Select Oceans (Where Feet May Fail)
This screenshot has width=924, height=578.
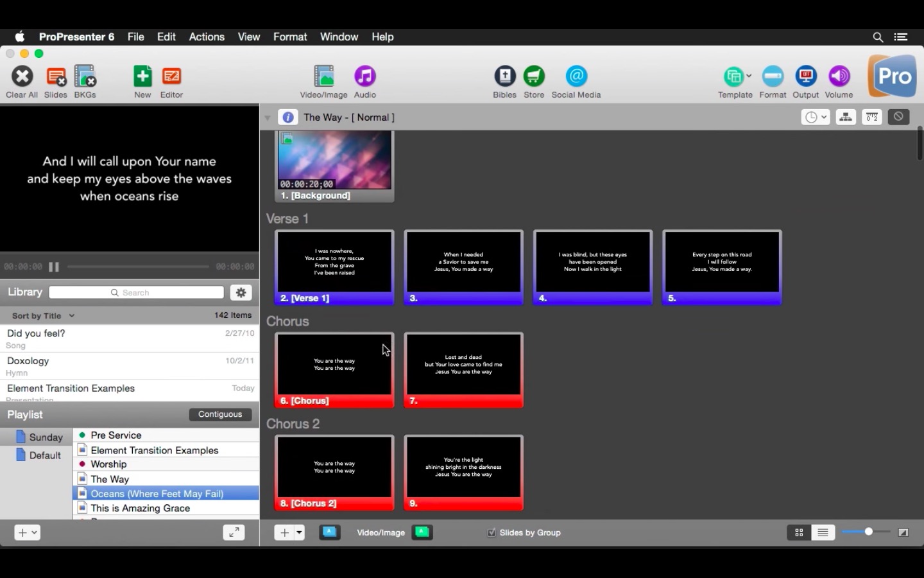(x=166, y=493)
